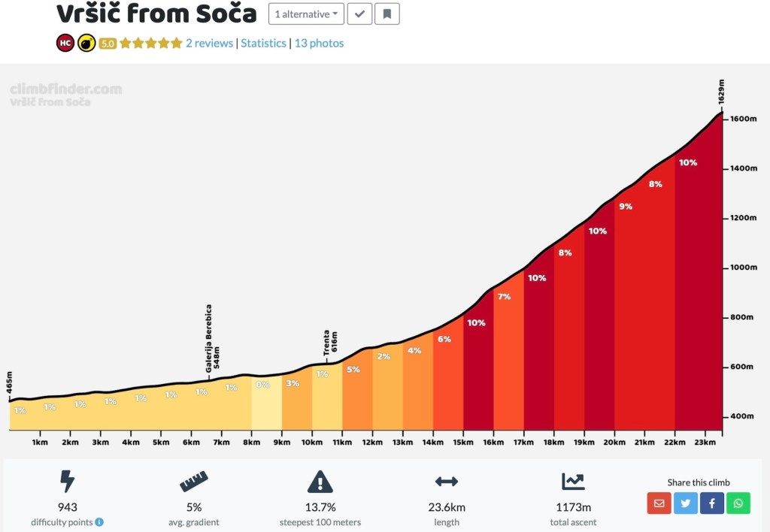Share the climb via email icon
Viewport: 770px width, 532px height.
click(659, 503)
